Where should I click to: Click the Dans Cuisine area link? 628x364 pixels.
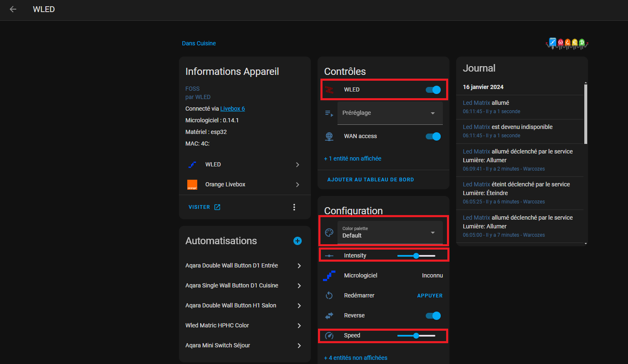point(199,43)
